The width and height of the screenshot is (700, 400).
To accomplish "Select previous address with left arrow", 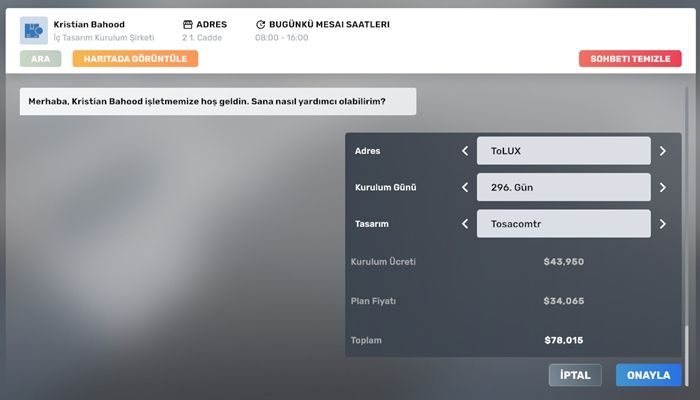I will pyautogui.click(x=464, y=151).
